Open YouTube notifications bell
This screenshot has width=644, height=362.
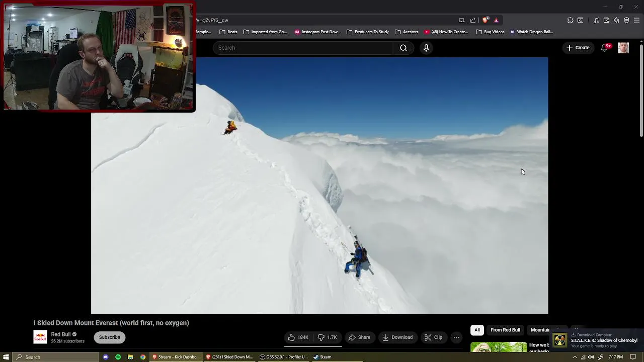click(x=605, y=48)
